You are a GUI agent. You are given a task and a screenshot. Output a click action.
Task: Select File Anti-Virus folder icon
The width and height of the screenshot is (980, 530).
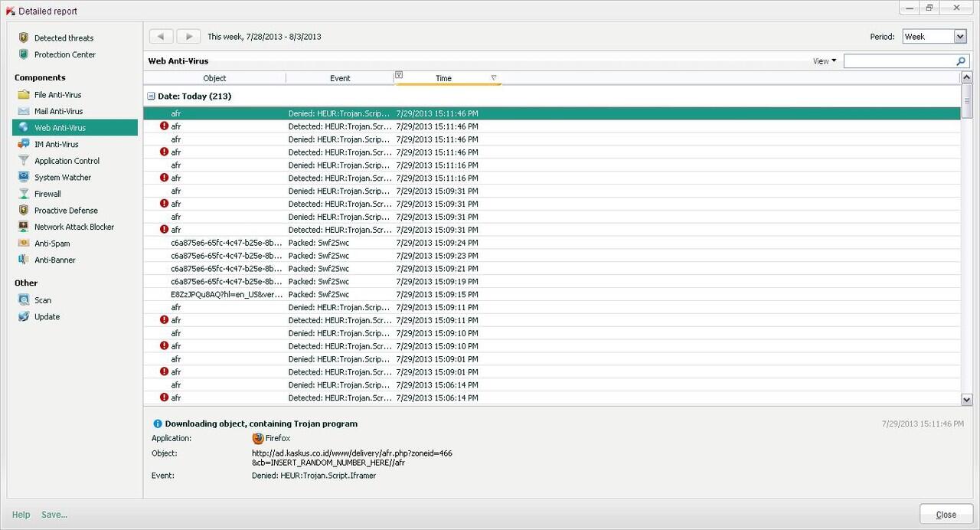(x=24, y=95)
